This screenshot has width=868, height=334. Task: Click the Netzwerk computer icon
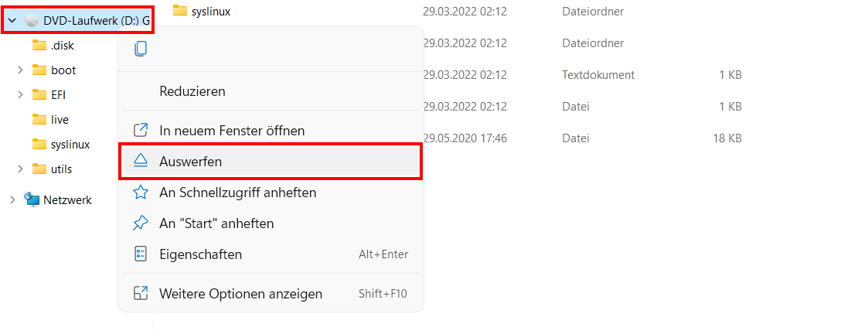32,200
